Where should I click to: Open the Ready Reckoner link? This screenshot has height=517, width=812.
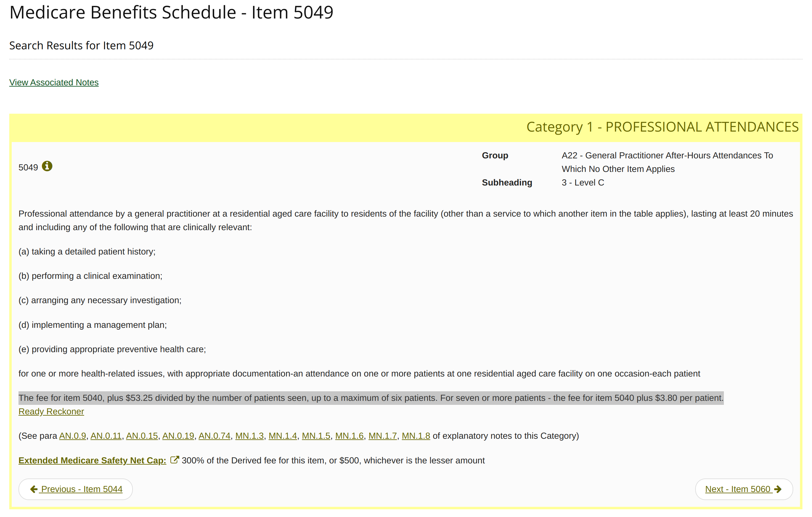pos(51,411)
